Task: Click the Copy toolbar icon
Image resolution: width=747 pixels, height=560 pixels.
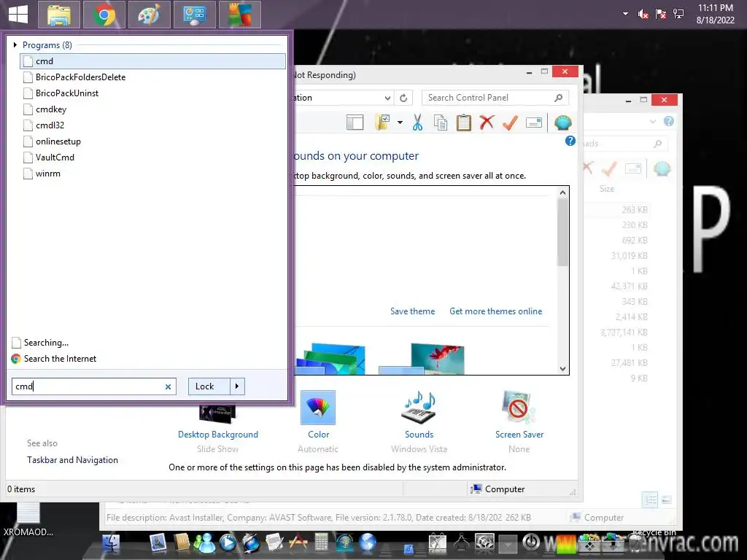Action: tap(441, 122)
